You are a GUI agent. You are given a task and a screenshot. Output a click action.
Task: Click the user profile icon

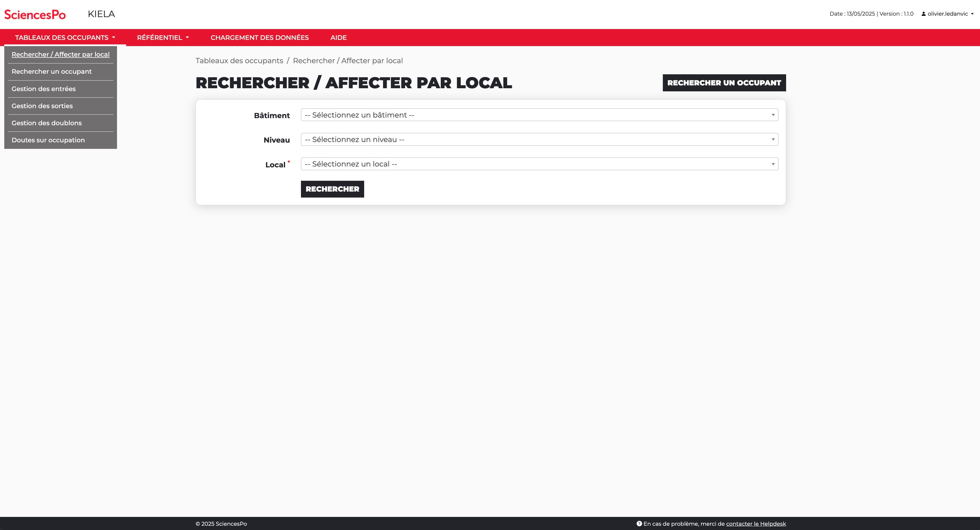pos(923,14)
